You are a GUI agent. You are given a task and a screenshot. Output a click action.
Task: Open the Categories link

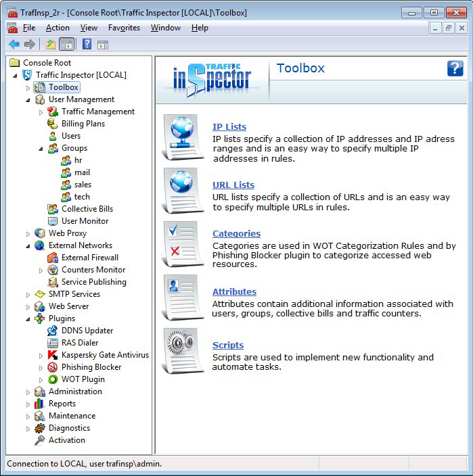236,233
